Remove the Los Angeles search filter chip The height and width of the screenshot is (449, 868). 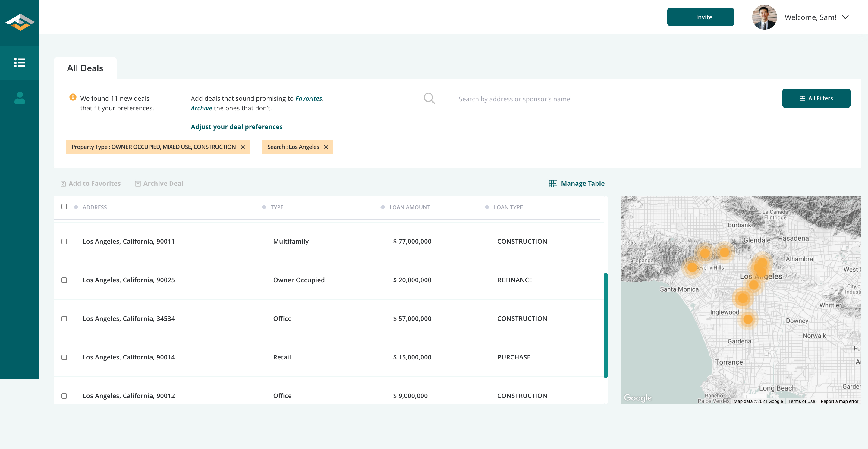[326, 147]
